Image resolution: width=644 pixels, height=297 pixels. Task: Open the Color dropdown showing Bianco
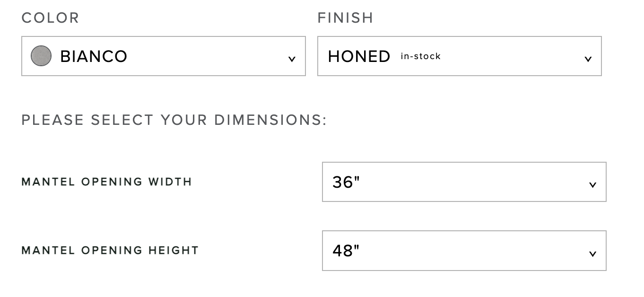click(x=163, y=56)
